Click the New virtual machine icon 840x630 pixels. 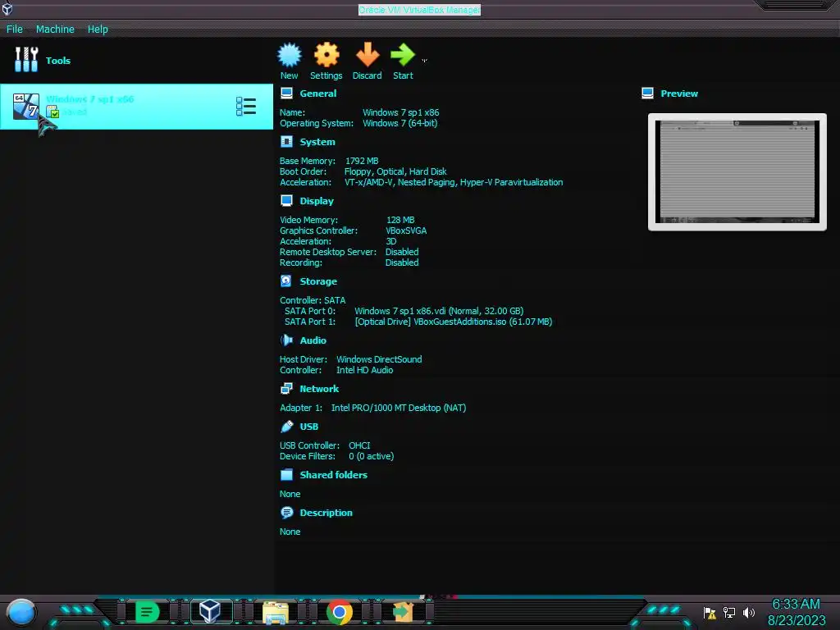tap(290, 55)
